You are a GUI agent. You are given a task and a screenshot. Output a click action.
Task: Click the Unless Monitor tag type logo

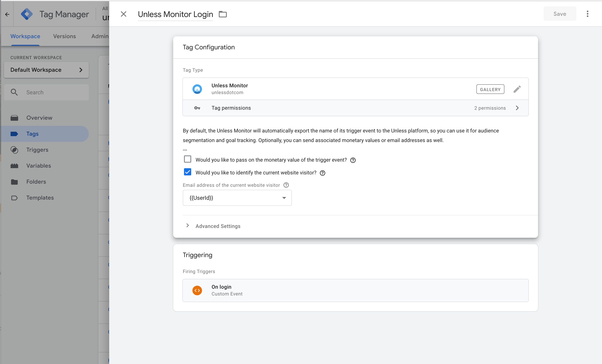(x=197, y=89)
